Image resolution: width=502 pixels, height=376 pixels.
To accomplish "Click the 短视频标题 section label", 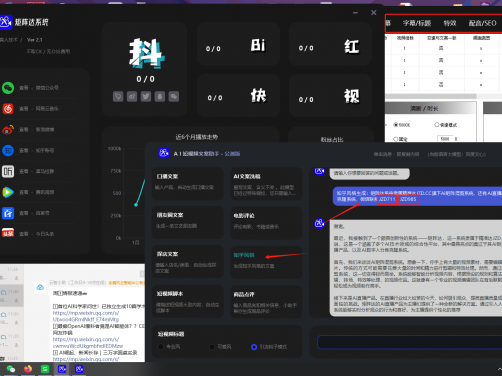I will point(171,334).
